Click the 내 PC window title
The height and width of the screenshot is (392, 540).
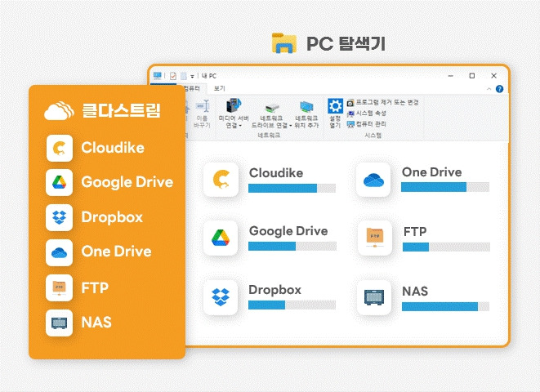tap(209, 76)
